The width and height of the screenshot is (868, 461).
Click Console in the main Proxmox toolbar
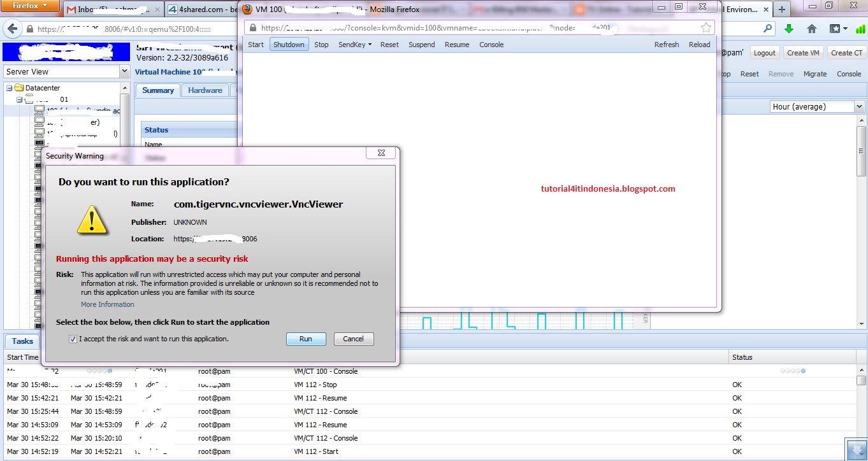point(849,74)
